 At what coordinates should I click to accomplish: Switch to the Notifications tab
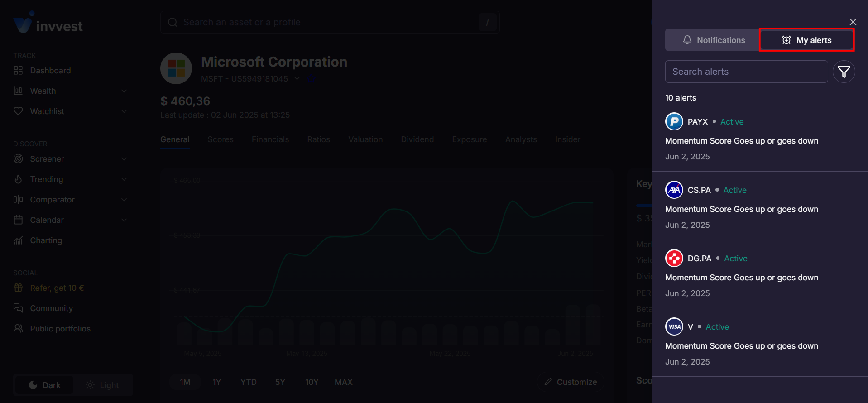(x=713, y=40)
